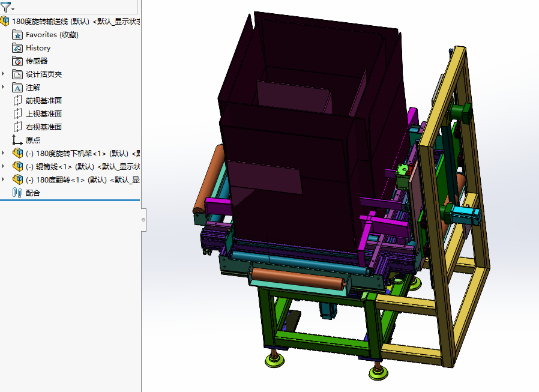Click the Favorites folder icon
The height and width of the screenshot is (392, 539).
17,35
